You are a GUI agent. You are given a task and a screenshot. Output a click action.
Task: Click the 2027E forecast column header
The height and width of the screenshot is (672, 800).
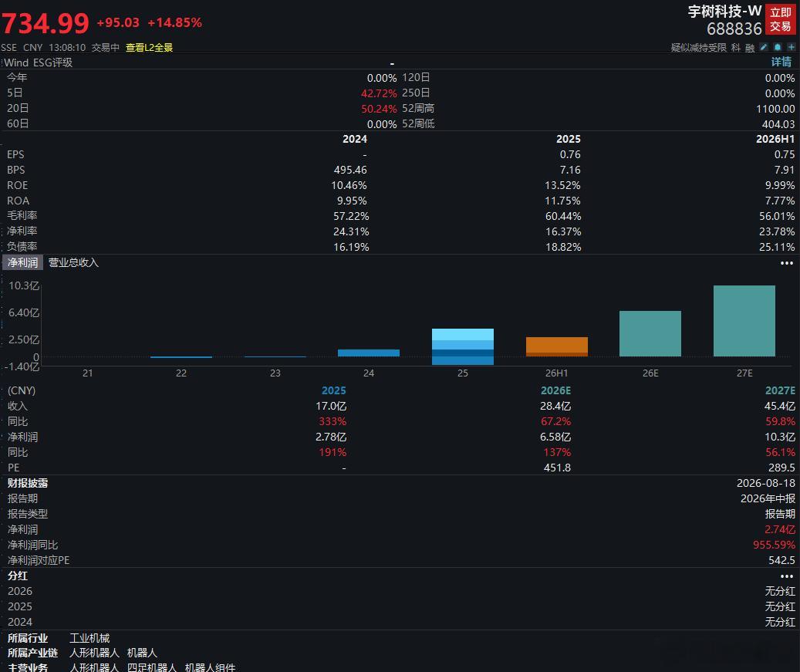(780, 390)
